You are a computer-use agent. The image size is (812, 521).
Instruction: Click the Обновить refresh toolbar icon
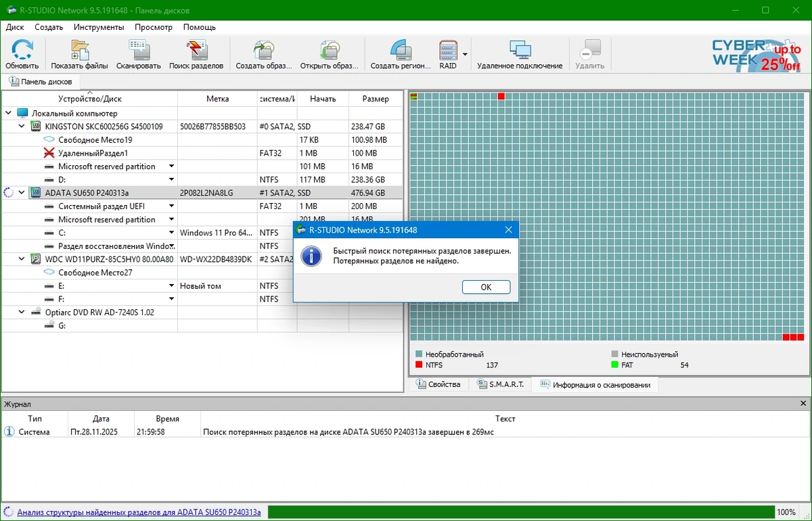tap(22, 54)
